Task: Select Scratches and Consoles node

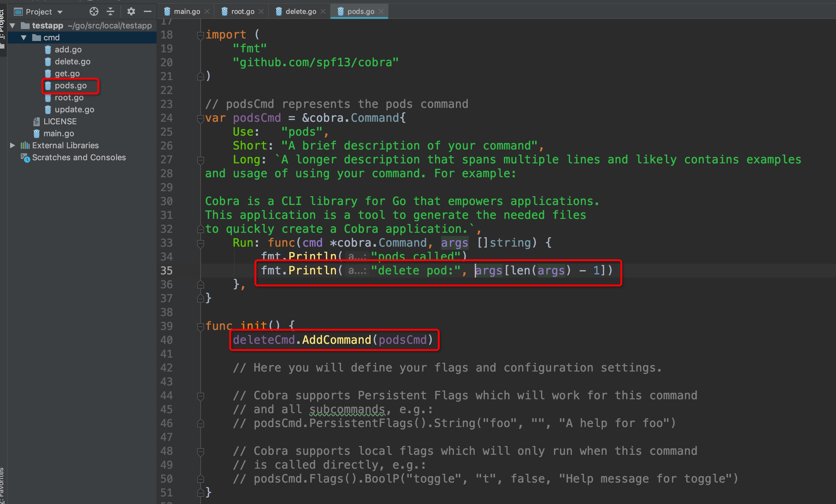Action: pyautogui.click(x=79, y=157)
